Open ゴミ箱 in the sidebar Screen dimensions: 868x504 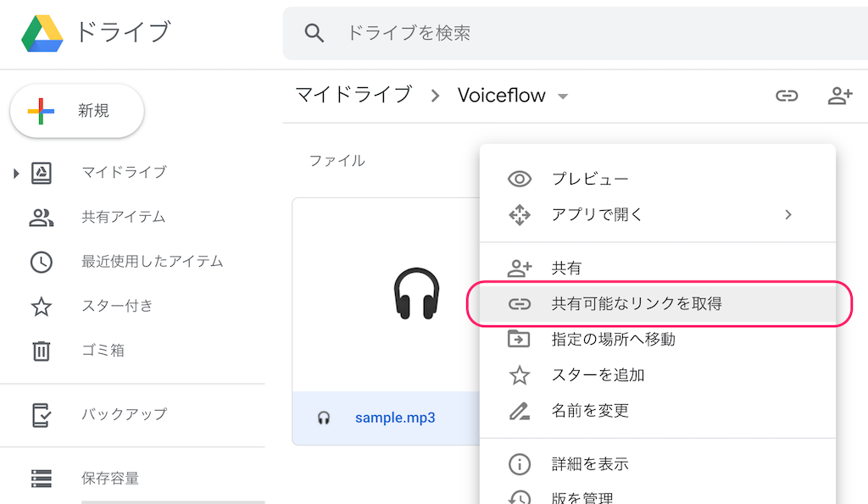pos(103,350)
